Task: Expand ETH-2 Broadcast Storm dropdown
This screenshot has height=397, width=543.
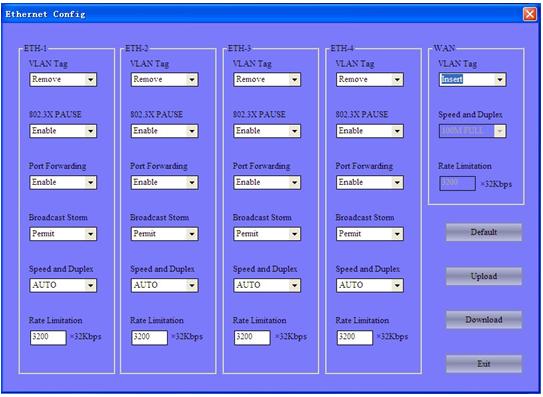Action: (164, 234)
